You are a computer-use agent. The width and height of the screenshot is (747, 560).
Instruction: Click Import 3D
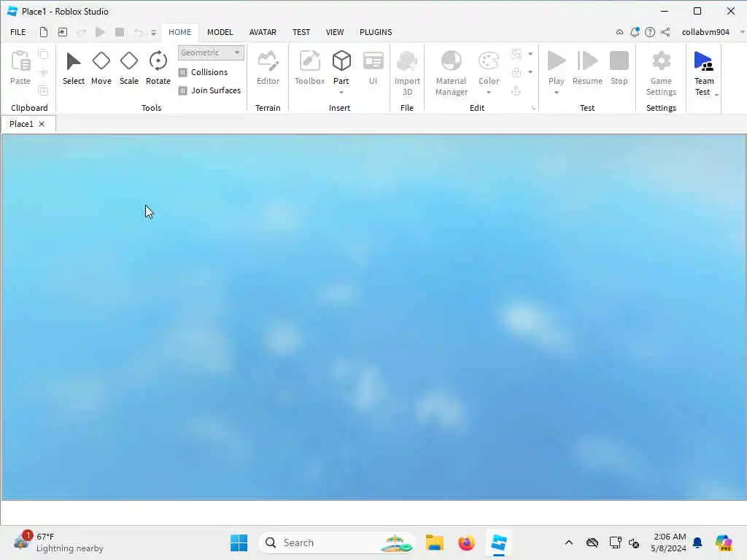(x=407, y=74)
